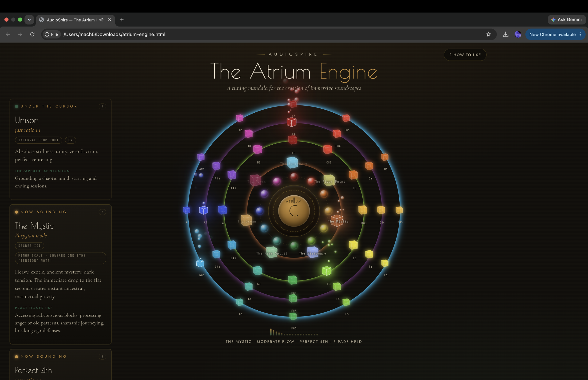Trigger the G4 teal pad
Screen dimensions: 588x380
tap(248, 286)
